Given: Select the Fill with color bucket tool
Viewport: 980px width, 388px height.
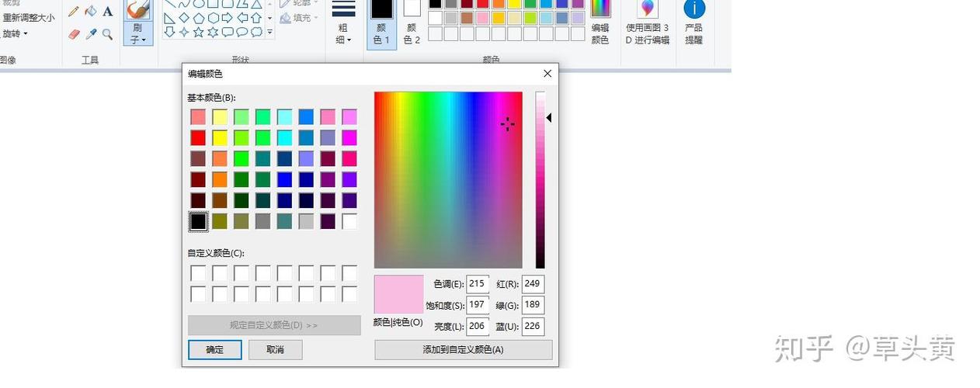Looking at the screenshot, I should click(91, 12).
